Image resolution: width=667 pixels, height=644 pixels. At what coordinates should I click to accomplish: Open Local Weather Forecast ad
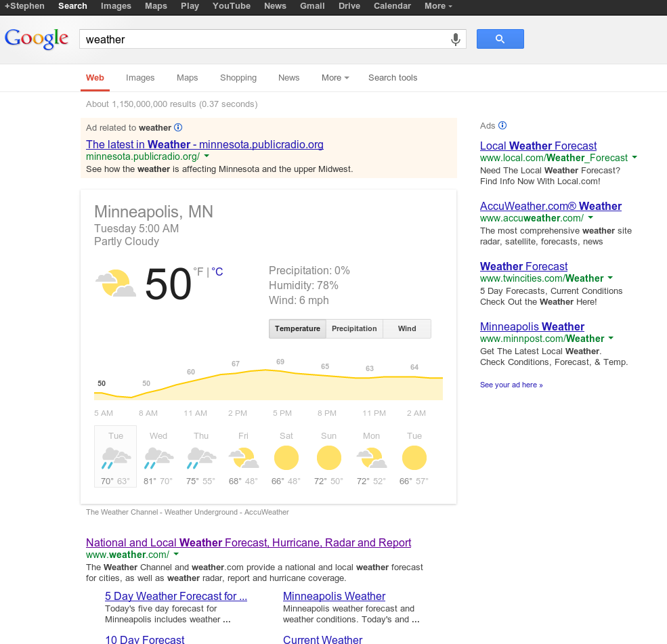point(538,146)
